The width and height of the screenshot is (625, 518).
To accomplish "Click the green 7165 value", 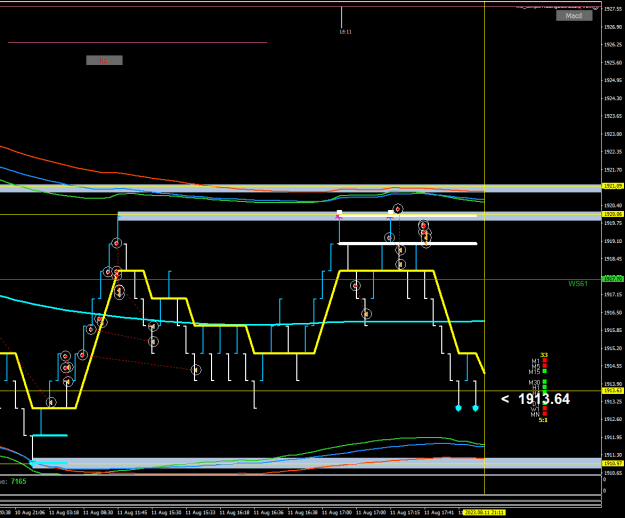I will (x=18, y=481).
